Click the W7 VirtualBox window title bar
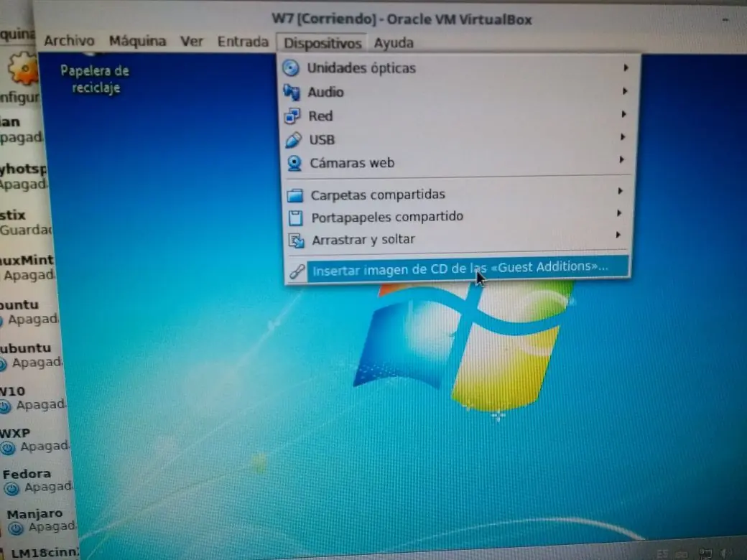The width and height of the screenshot is (747, 560). coord(401,19)
